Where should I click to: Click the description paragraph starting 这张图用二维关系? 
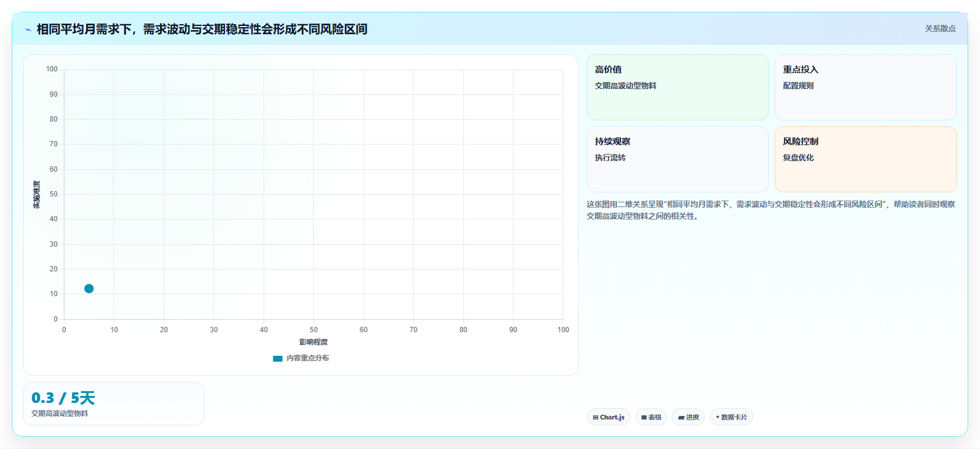(770, 210)
